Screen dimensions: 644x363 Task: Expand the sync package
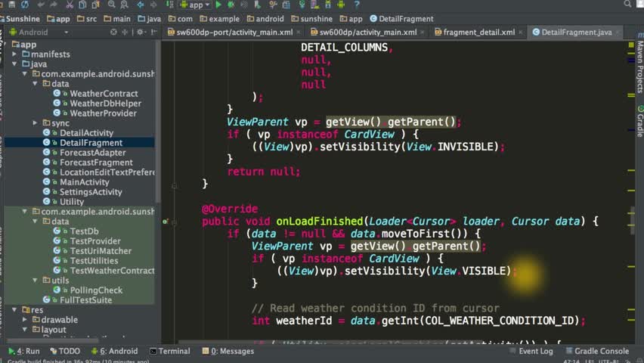tap(36, 123)
